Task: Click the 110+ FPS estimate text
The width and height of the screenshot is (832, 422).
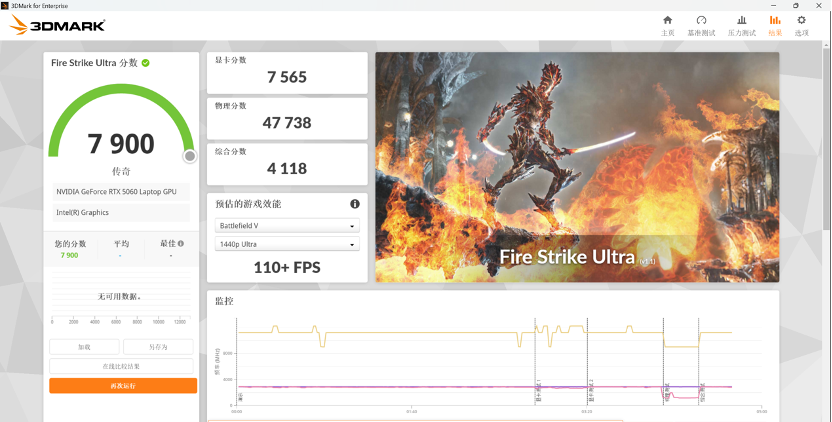Action: tap(287, 268)
